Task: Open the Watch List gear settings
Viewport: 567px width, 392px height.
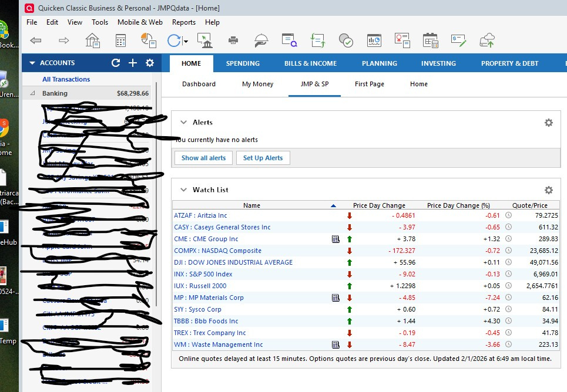Action: click(x=549, y=190)
